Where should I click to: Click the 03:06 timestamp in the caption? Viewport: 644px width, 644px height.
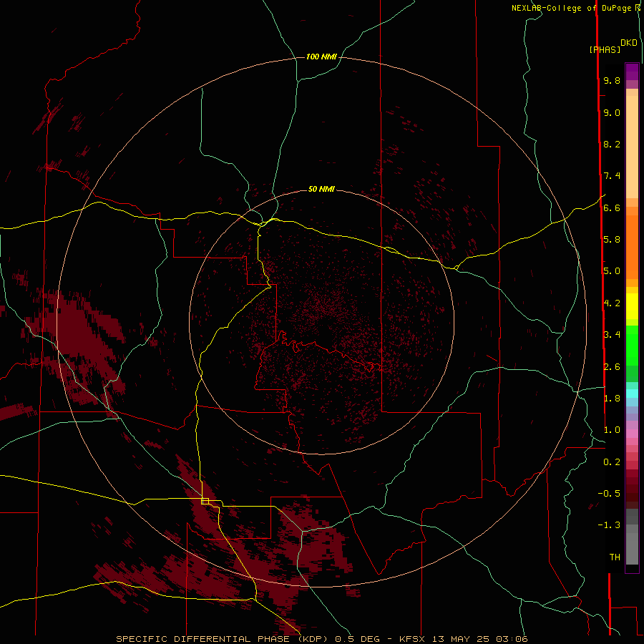(x=512, y=639)
